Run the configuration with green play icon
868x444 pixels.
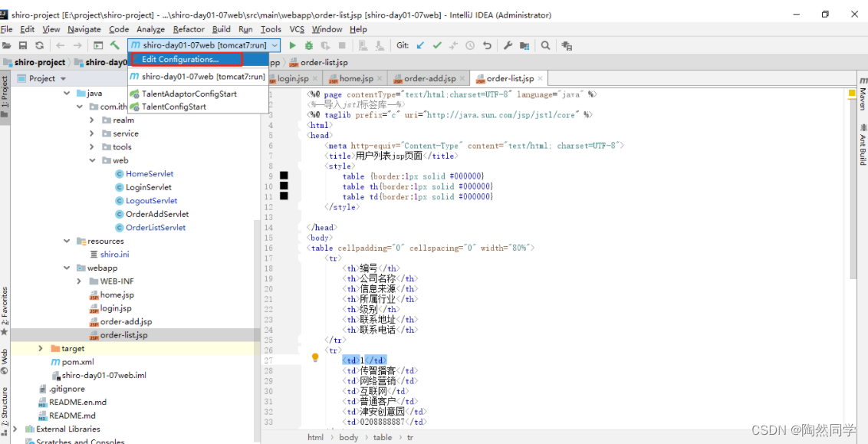coord(293,45)
